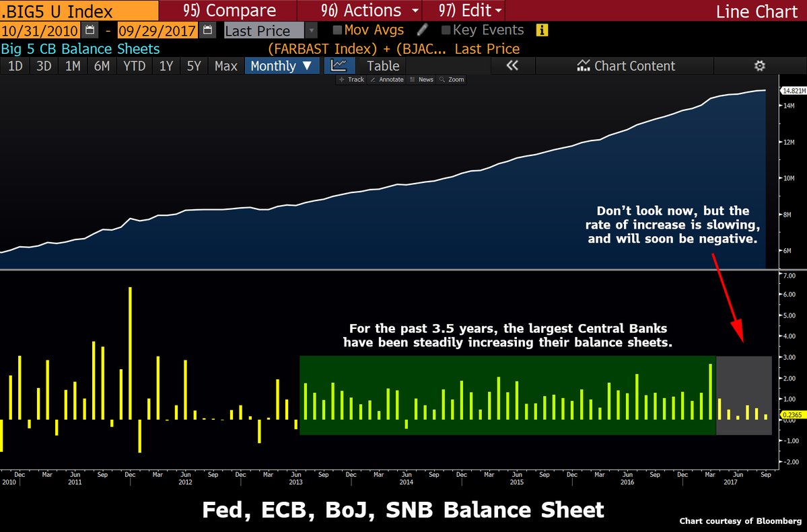Click the start date field 10/31/2010
807x532 pixels.
tap(40, 30)
